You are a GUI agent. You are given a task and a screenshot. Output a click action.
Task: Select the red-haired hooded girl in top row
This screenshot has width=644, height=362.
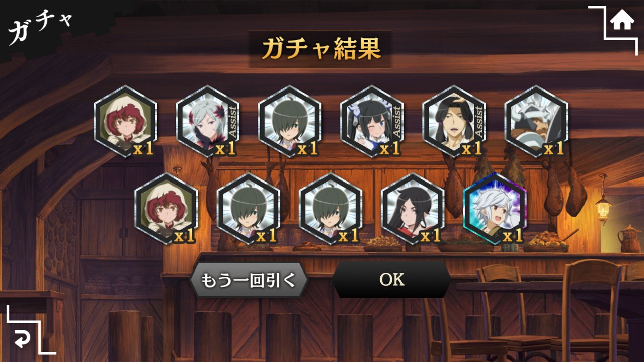125,121
